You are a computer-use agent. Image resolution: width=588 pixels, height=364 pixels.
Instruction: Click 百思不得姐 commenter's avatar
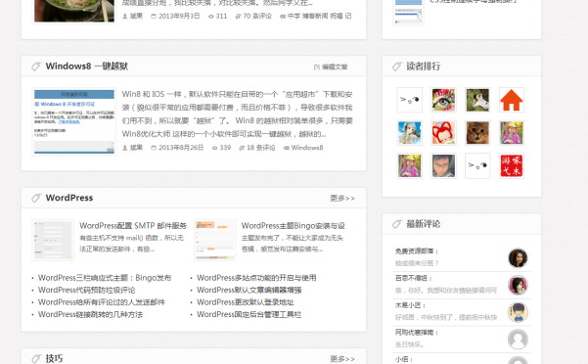point(518,285)
